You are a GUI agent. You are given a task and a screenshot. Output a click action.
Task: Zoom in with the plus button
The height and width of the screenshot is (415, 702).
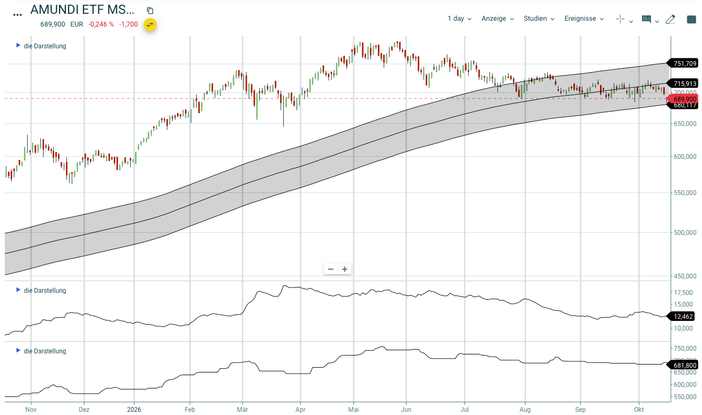pos(344,269)
